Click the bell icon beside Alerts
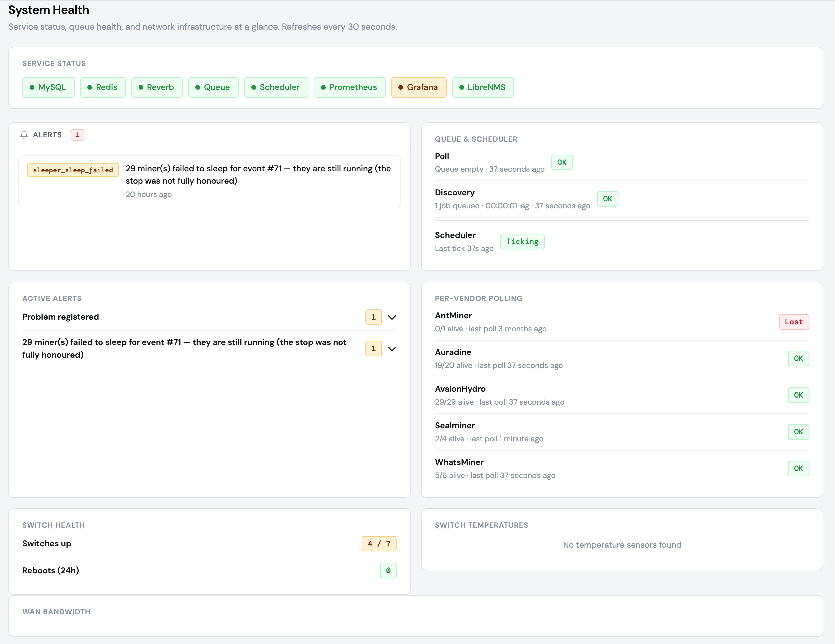Screen dimensions: 835x644 pos(24,135)
